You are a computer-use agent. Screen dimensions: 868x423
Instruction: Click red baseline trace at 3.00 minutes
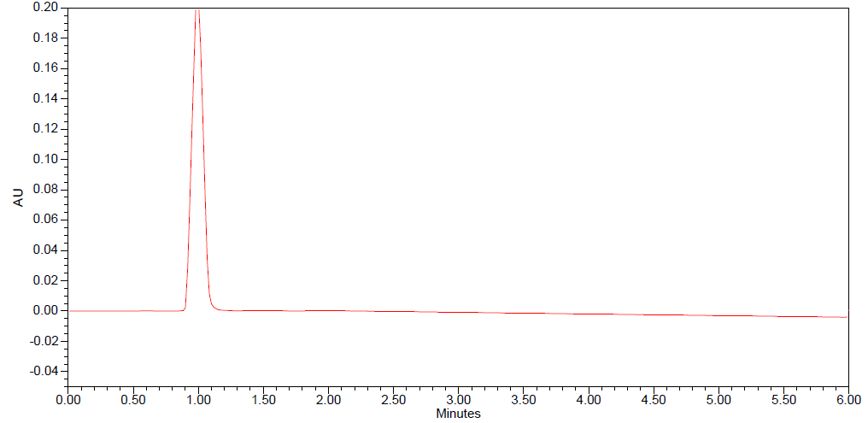458,313
